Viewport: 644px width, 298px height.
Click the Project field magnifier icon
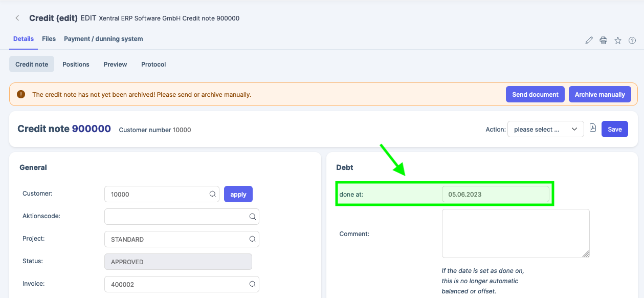pyautogui.click(x=252, y=239)
